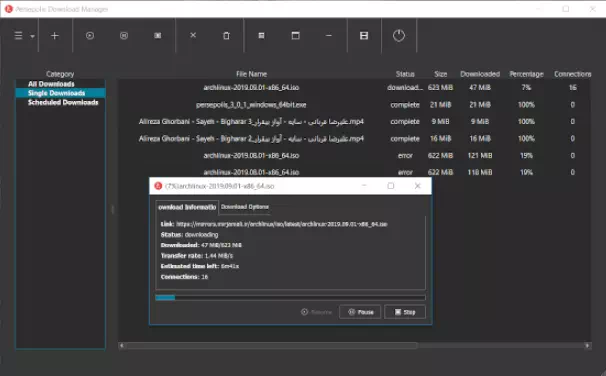Click the 'Estimated time left' line
Viewport: 606px width, 376px height.
point(200,266)
